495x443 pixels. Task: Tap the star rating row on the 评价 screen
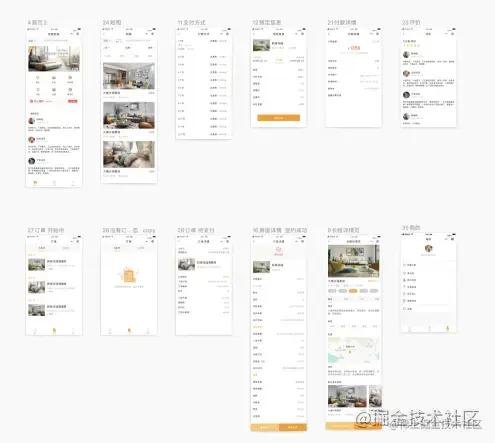(411, 45)
